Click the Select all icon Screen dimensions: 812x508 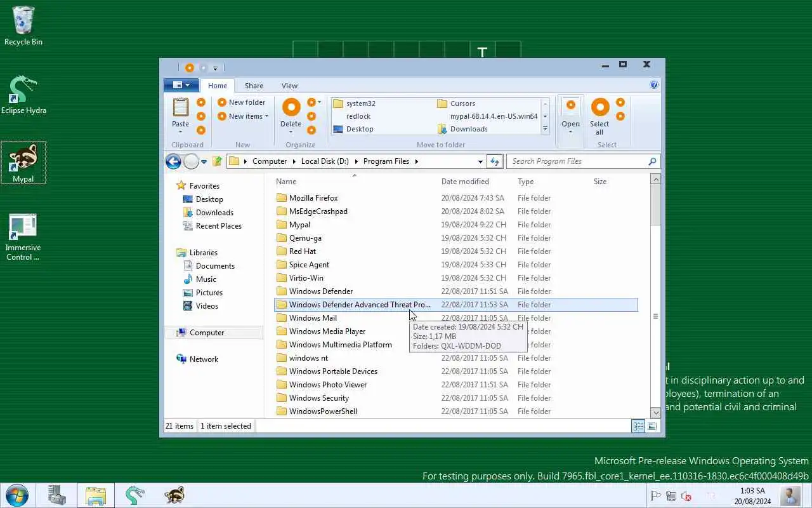click(x=599, y=107)
